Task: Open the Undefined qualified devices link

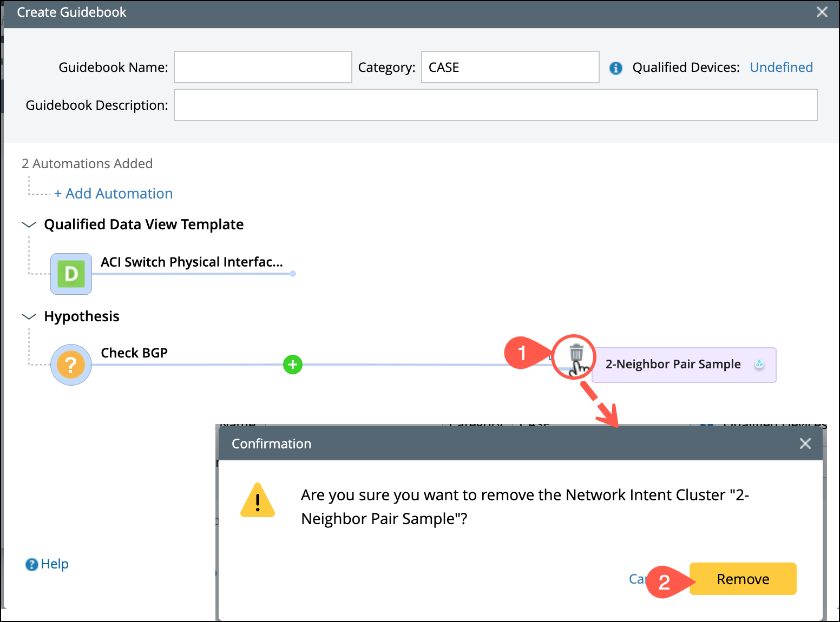Action: click(781, 68)
